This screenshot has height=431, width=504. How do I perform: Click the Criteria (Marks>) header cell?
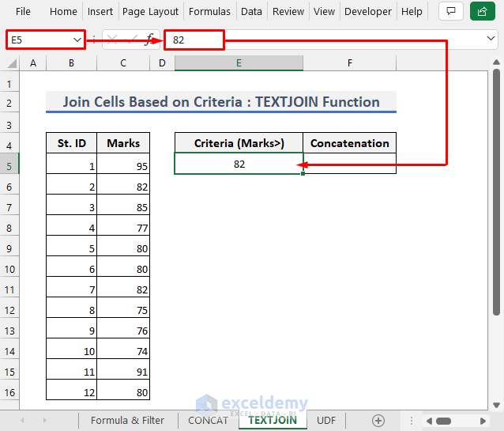point(239,143)
